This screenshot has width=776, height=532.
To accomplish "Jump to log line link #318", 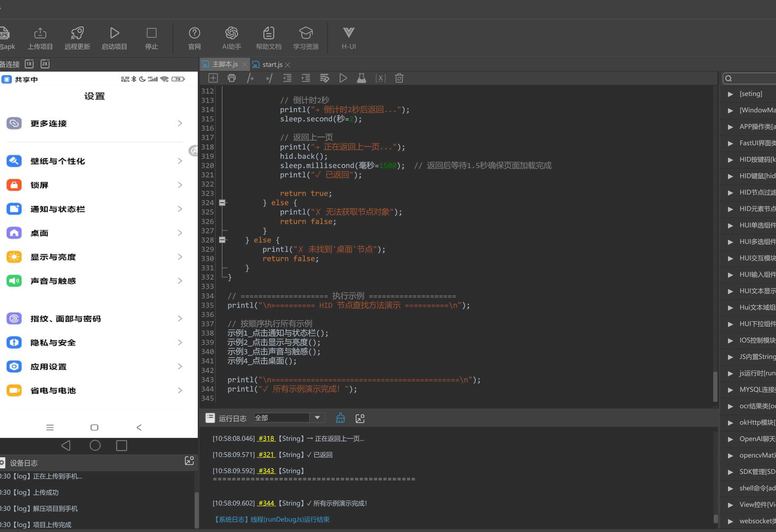I will (x=266, y=438).
